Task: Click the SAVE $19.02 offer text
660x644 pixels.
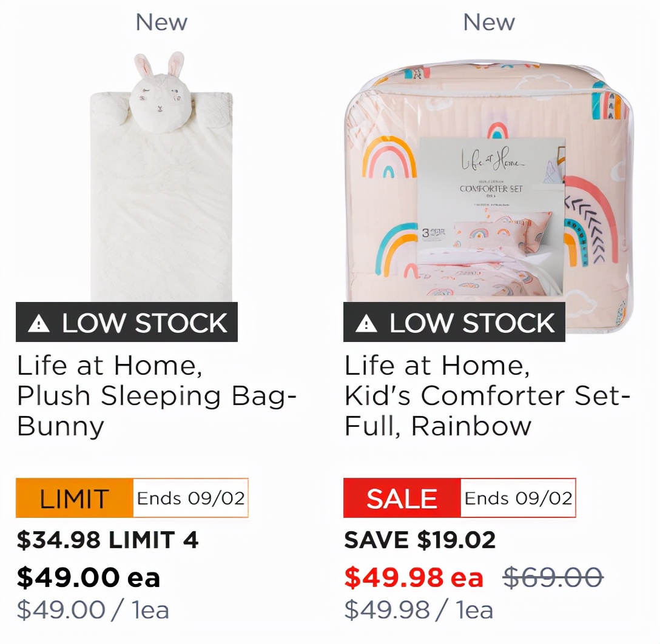Action: pyautogui.click(x=420, y=540)
